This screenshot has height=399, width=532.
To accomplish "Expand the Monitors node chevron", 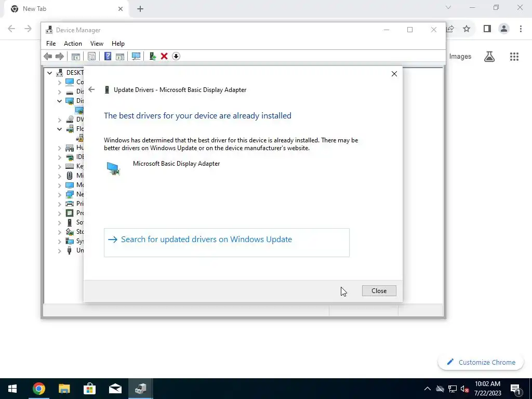I will click(59, 185).
